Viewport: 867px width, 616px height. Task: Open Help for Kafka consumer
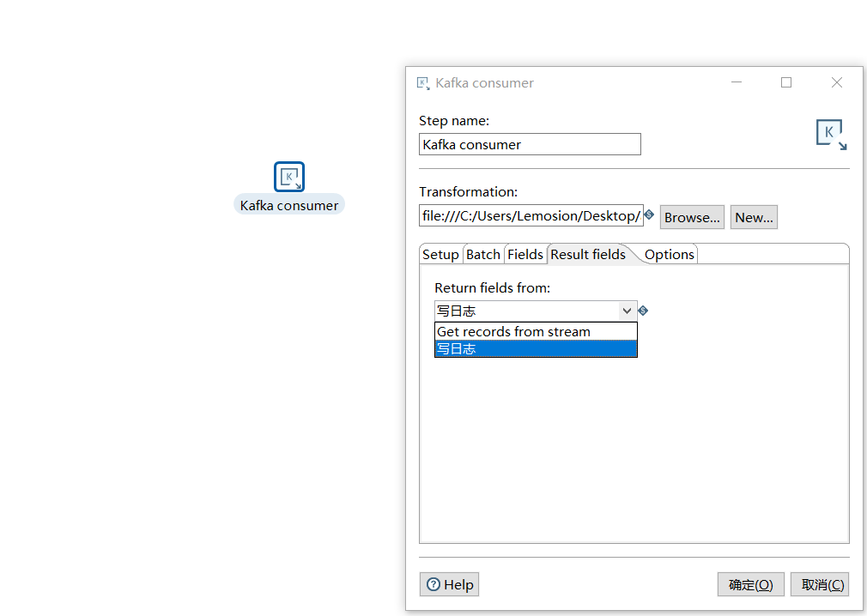[449, 584]
